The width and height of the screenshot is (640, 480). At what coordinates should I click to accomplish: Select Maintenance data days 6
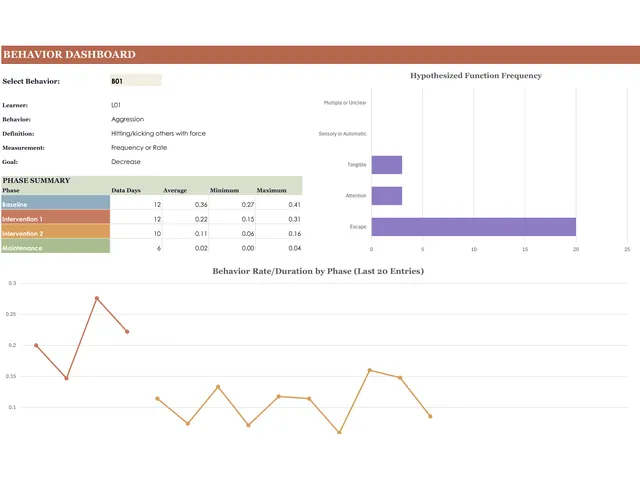(159, 248)
